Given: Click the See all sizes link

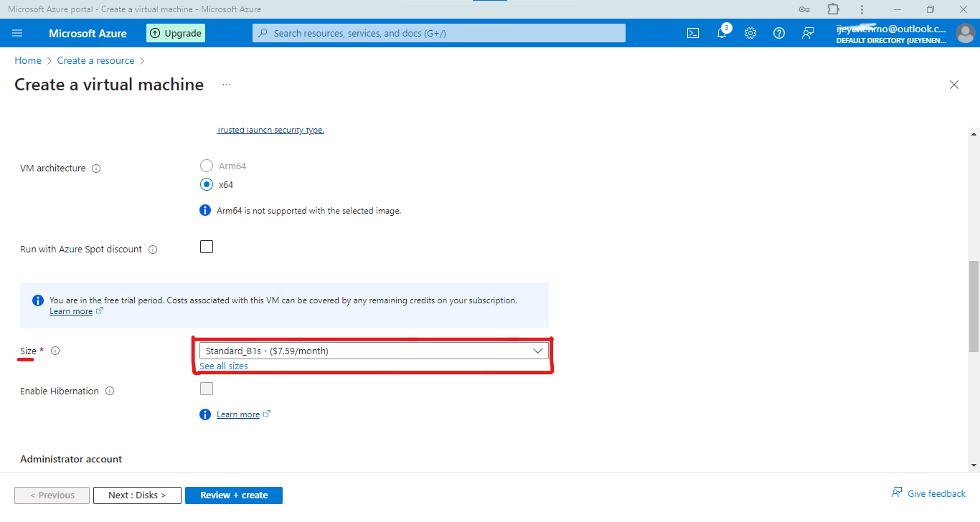Looking at the screenshot, I should (x=224, y=366).
